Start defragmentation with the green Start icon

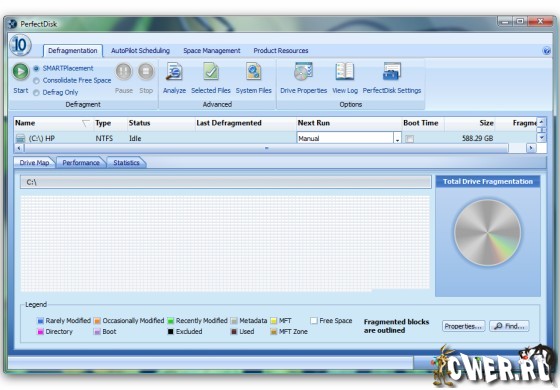tap(21, 71)
